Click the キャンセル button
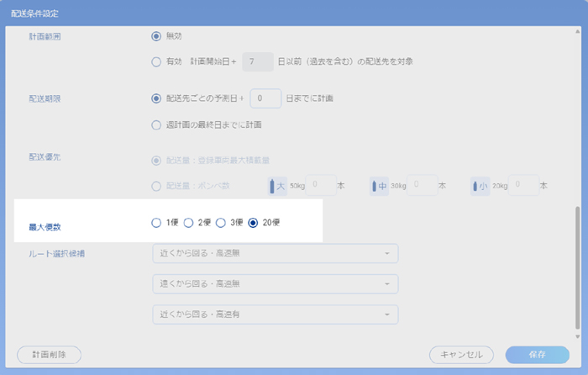This screenshot has height=375, width=588. 461,355
